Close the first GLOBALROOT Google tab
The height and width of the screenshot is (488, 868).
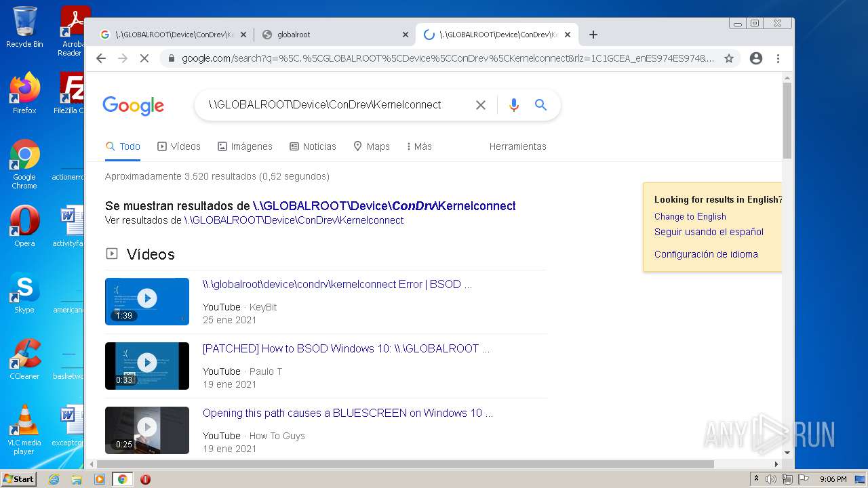243,35
